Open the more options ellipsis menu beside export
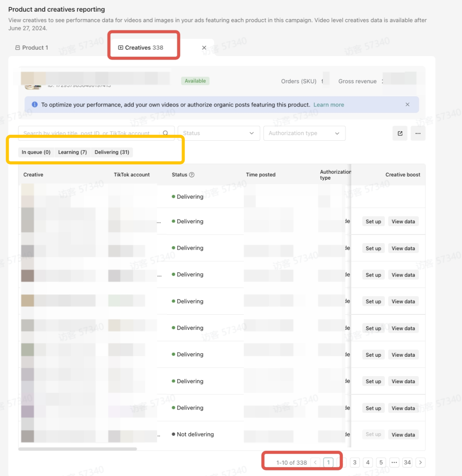 click(418, 133)
